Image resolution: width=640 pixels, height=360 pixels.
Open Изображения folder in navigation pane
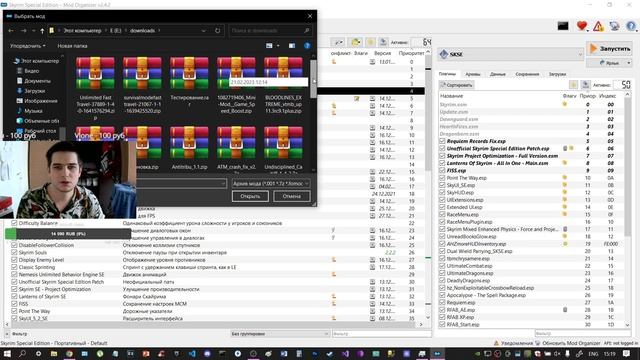37,101
